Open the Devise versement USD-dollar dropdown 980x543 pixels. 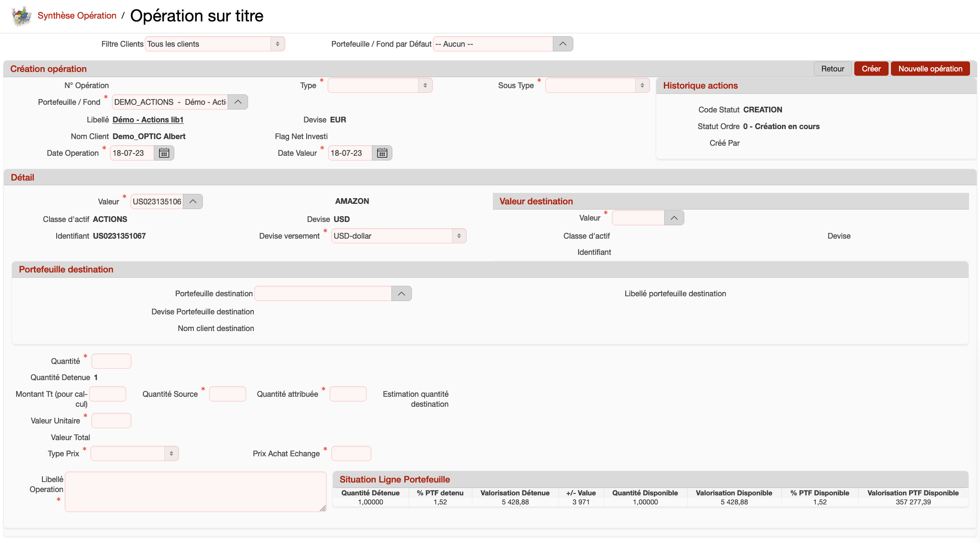tap(399, 236)
